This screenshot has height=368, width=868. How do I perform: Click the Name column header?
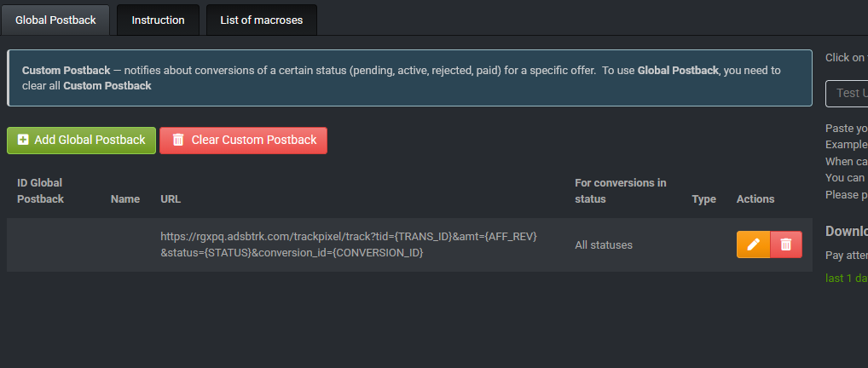pos(125,199)
